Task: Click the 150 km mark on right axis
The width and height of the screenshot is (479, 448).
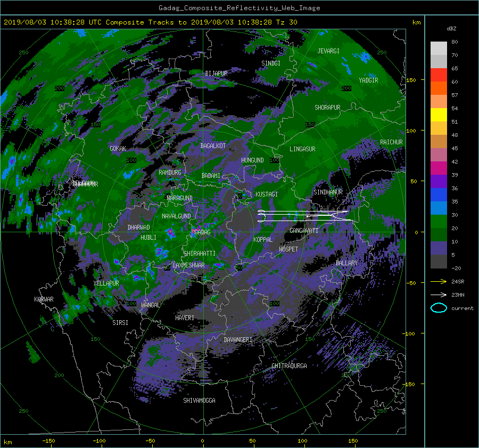Action: coord(411,80)
